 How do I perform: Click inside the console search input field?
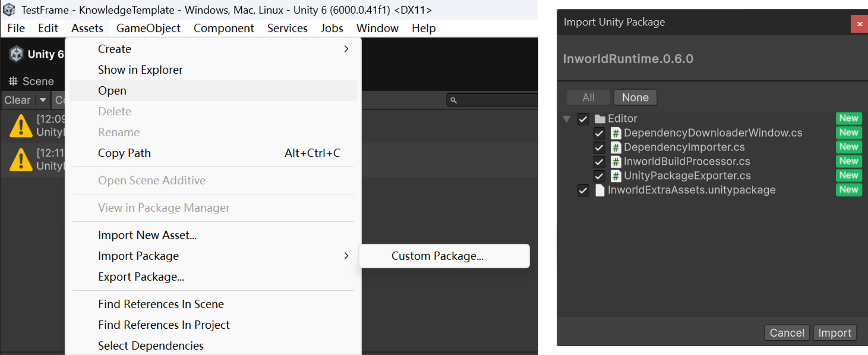493,99
